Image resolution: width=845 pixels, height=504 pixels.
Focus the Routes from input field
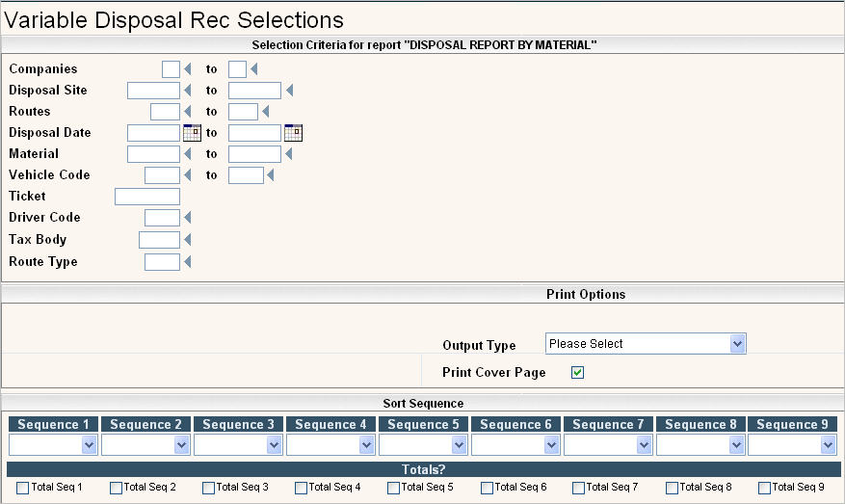click(165, 112)
